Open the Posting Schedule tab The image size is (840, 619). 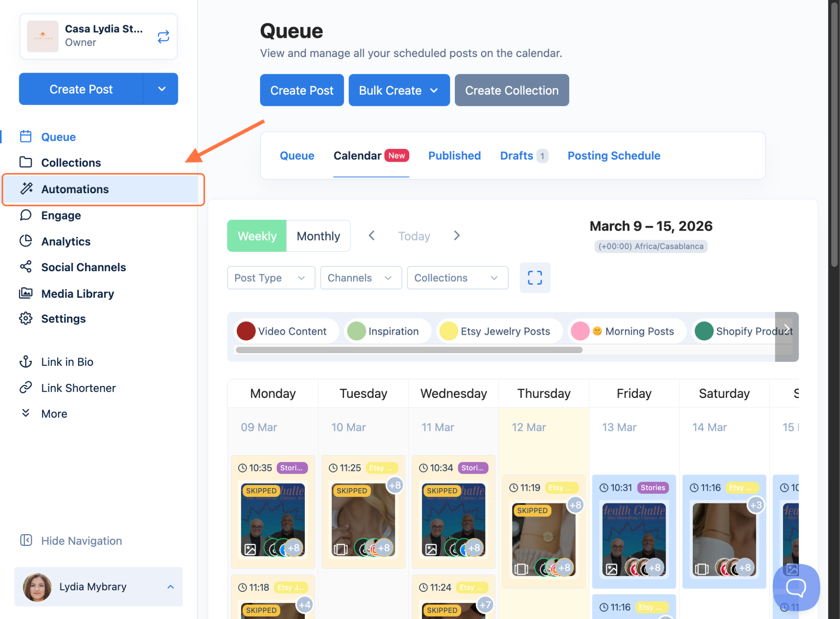614,155
